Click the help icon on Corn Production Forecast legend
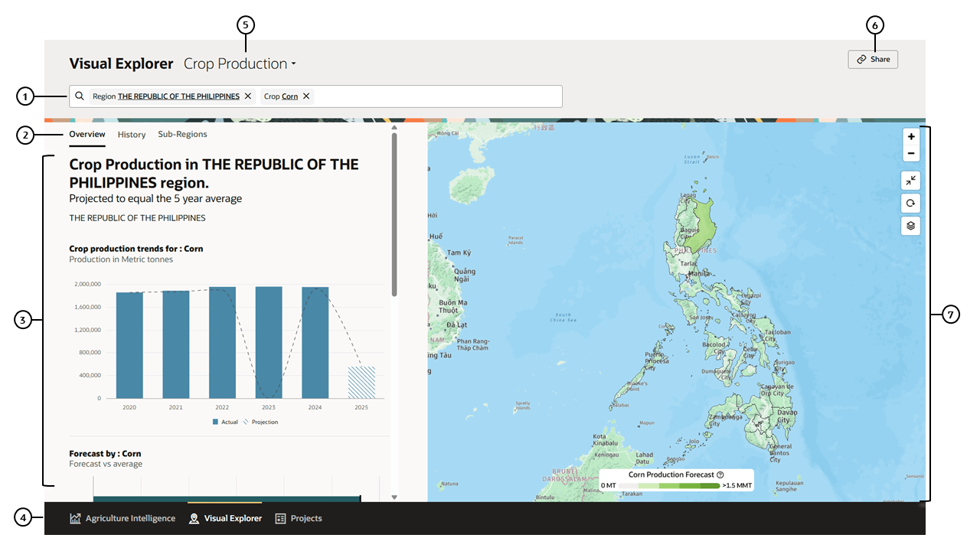The height and width of the screenshot is (551, 980). (720, 474)
